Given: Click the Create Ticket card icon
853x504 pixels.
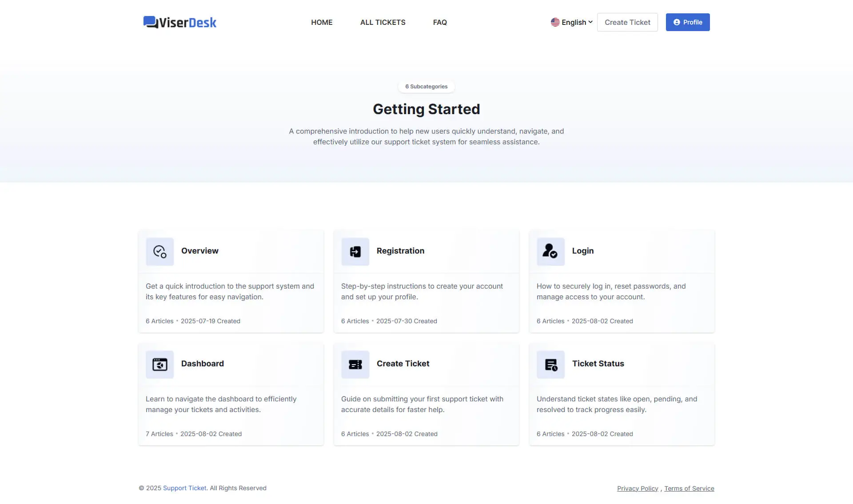Looking at the screenshot, I should click(355, 365).
